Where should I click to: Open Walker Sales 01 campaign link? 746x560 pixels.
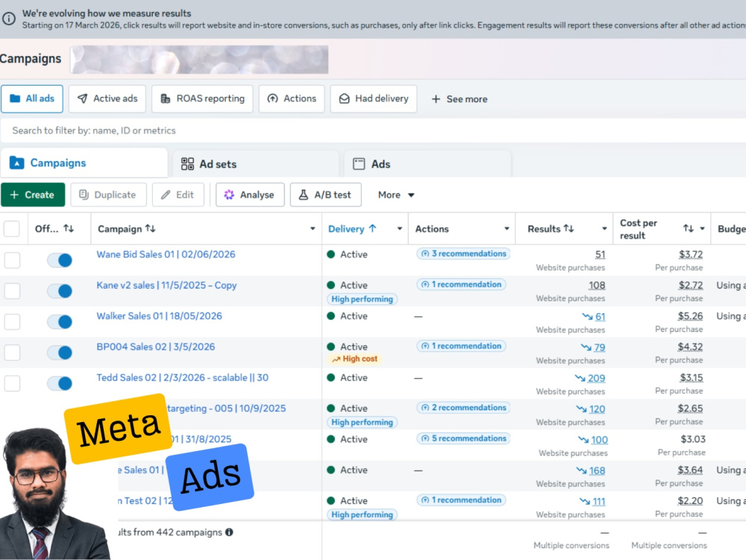pyautogui.click(x=160, y=316)
